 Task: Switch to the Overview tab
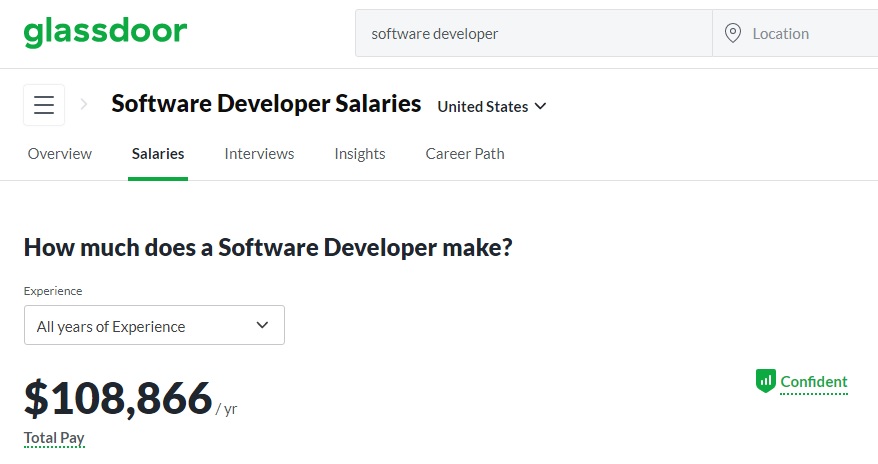[60, 154]
